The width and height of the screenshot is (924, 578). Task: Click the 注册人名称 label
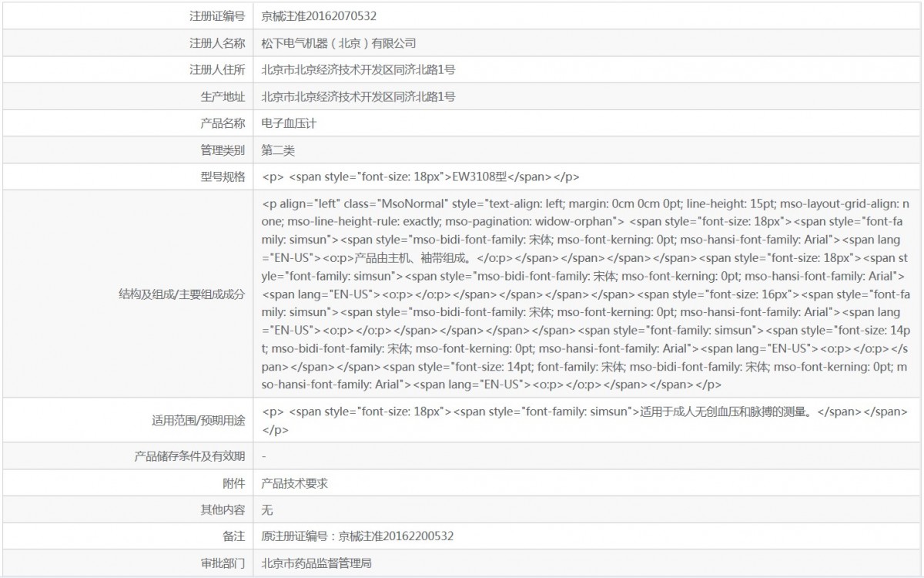coord(217,43)
